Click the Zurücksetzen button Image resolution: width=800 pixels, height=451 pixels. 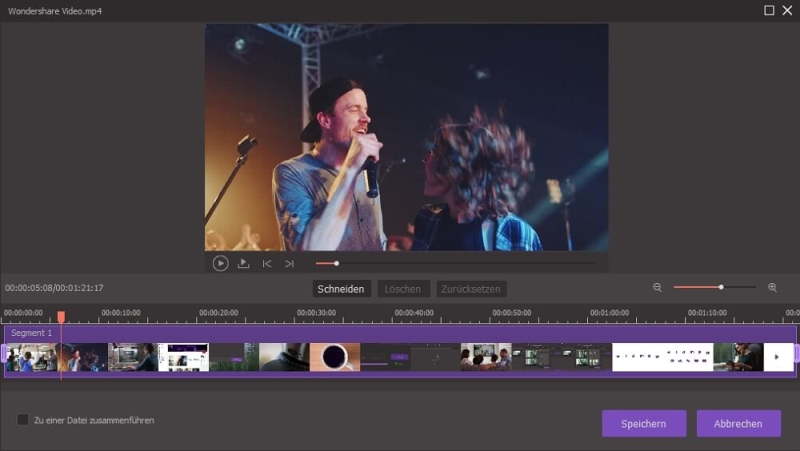[470, 289]
